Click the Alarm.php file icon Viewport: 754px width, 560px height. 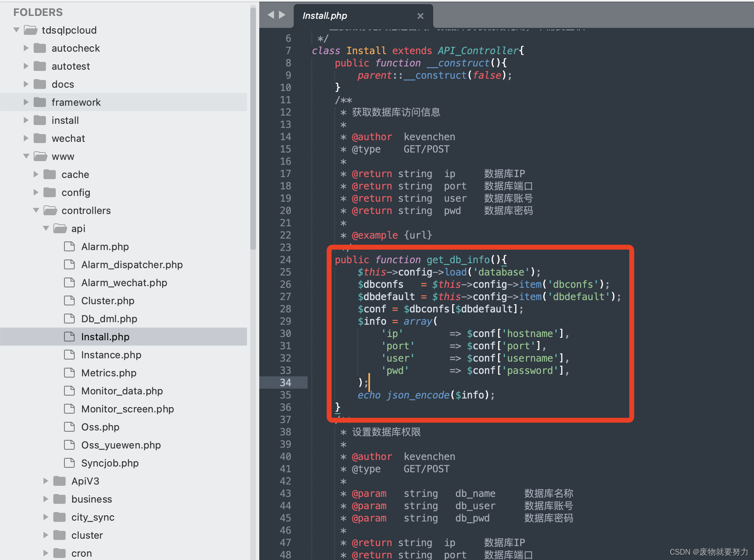coord(69,246)
